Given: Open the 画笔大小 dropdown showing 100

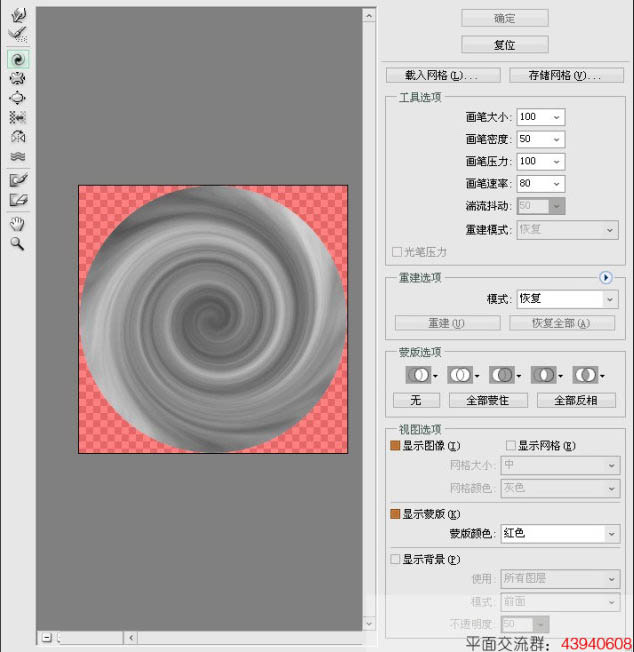Looking at the screenshot, I should [557, 117].
